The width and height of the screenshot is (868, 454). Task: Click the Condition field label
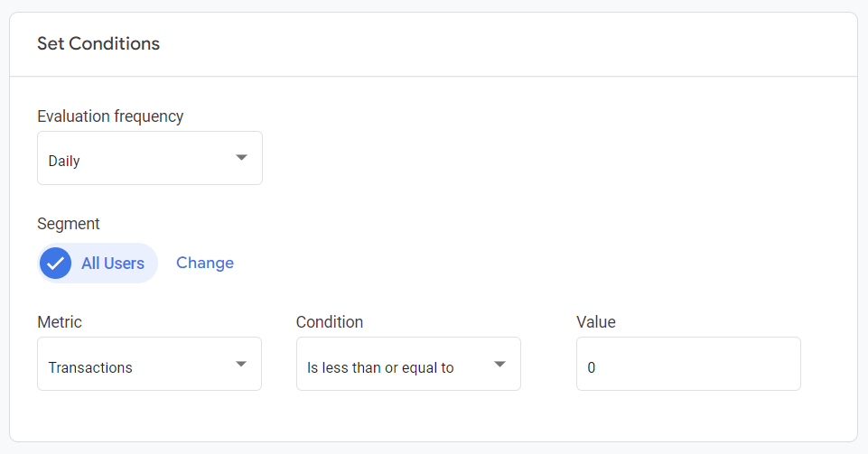(x=330, y=322)
